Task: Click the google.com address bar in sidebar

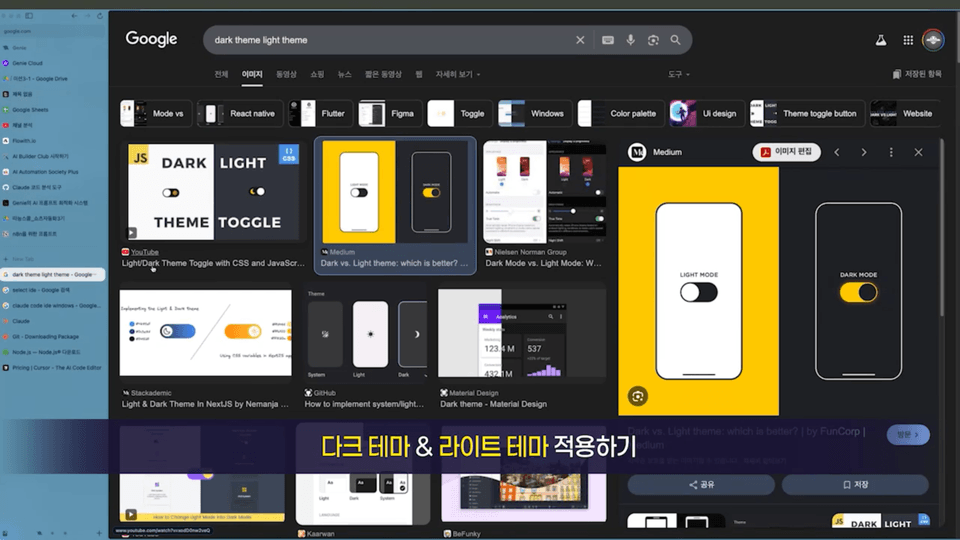Action: click(54, 31)
